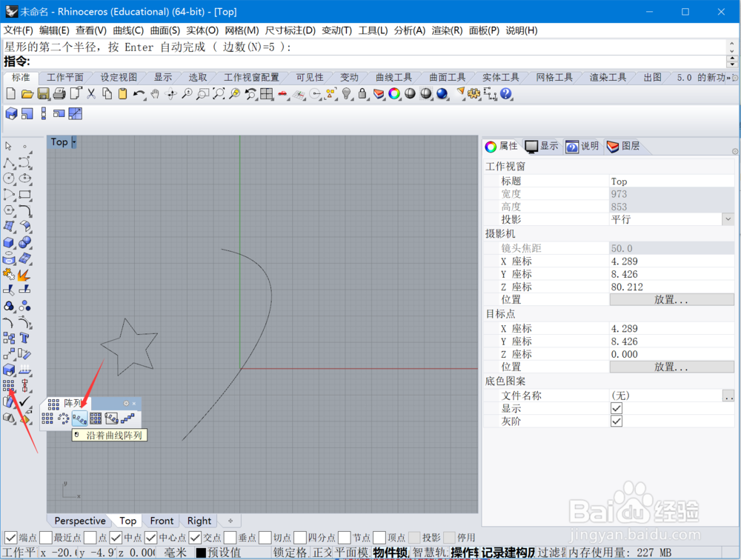Viewport: 741px width, 560px height.
Task: Toggle the 中点 osnap checkbox
Action: click(116, 537)
